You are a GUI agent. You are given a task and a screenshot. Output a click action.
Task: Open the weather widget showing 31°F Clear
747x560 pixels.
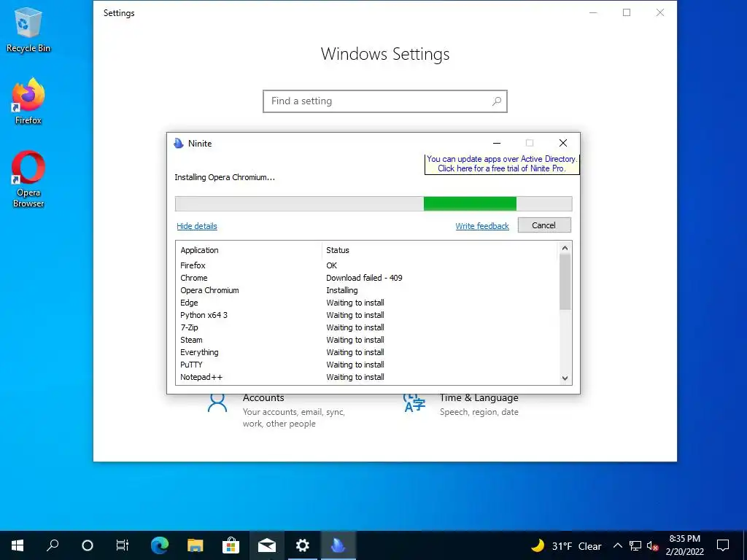click(x=566, y=545)
